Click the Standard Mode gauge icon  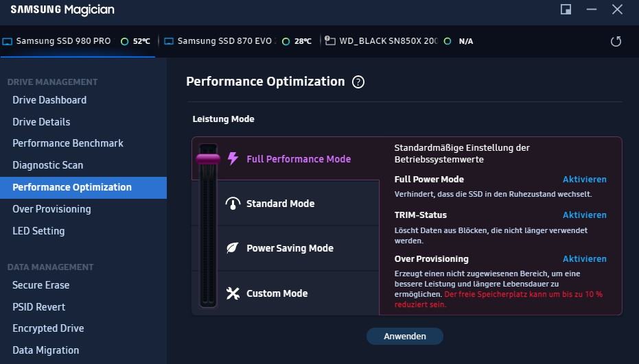[233, 203]
